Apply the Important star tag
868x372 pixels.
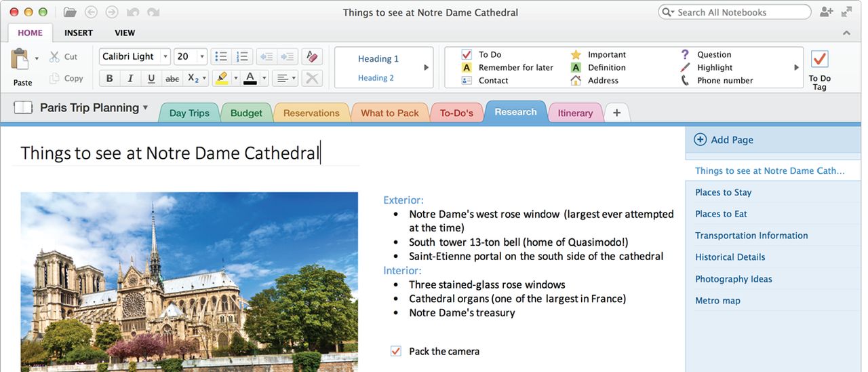point(598,54)
